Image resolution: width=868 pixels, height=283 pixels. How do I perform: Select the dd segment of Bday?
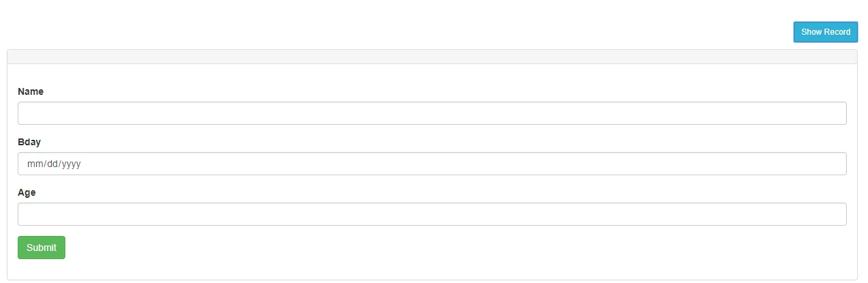tap(52, 164)
